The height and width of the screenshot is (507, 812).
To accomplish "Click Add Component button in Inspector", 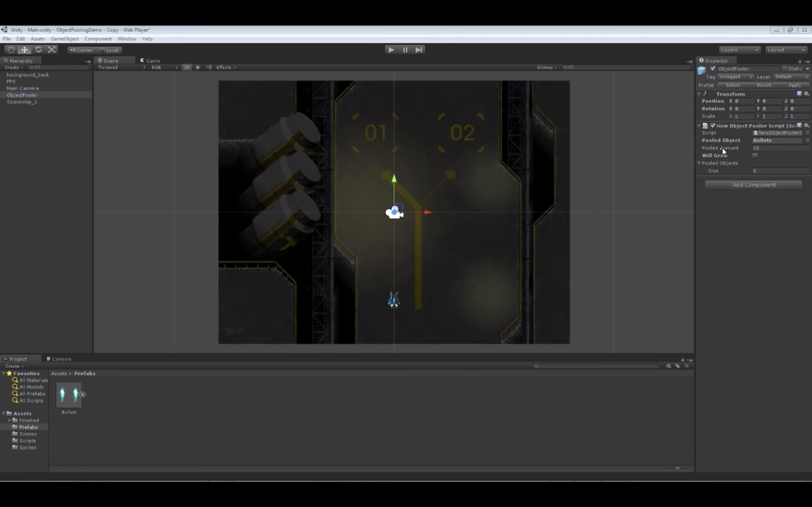I will 754,184.
